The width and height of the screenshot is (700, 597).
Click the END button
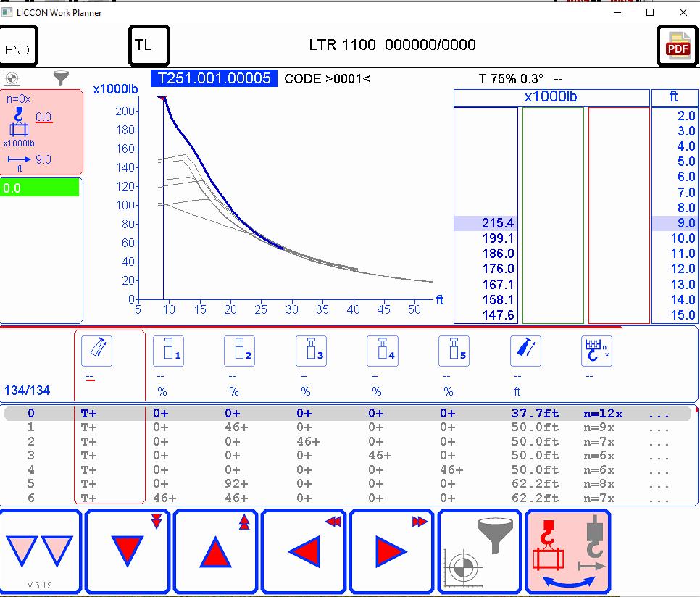[18, 46]
